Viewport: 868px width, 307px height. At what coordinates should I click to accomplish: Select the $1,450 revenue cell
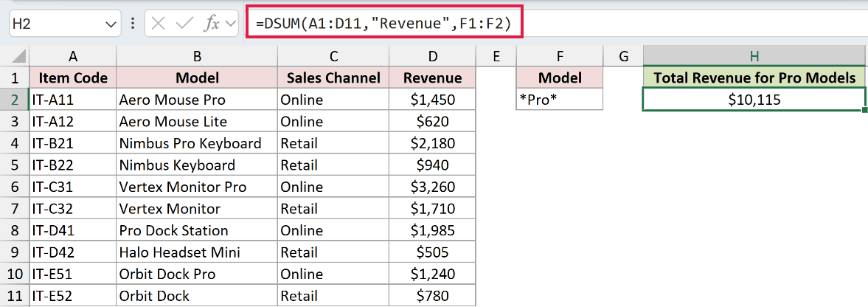coord(432,100)
